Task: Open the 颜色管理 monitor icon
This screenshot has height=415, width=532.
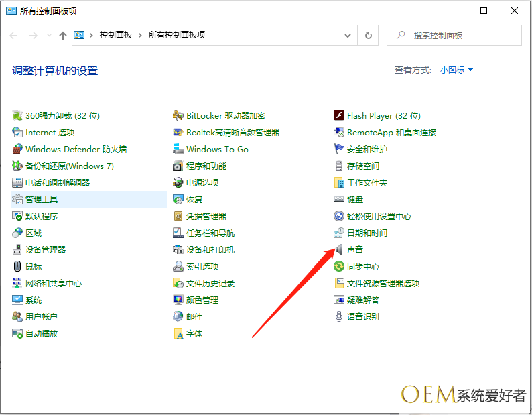Action: point(178,300)
